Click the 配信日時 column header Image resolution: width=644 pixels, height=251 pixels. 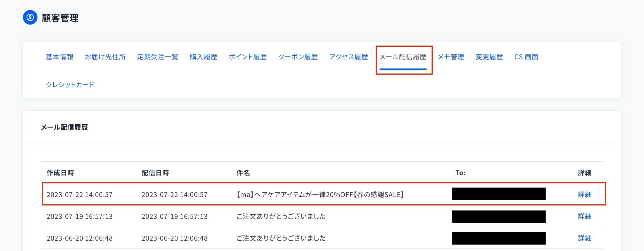pyautogui.click(x=155, y=173)
